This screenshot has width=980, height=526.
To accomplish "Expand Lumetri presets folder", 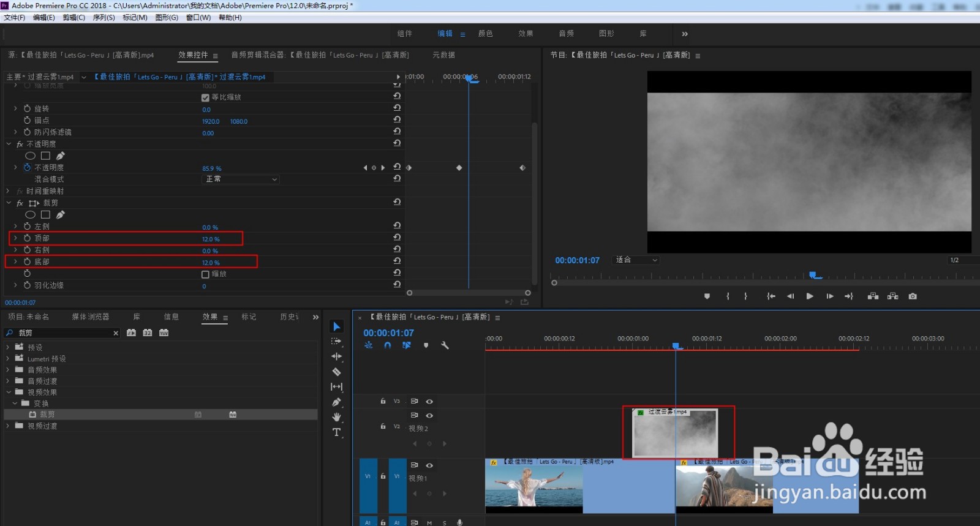I will tap(7, 359).
